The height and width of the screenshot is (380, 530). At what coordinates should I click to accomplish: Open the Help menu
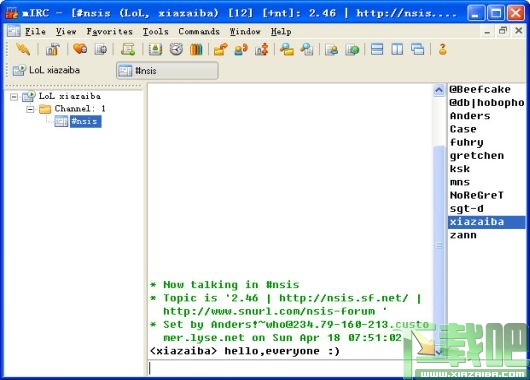(281, 31)
